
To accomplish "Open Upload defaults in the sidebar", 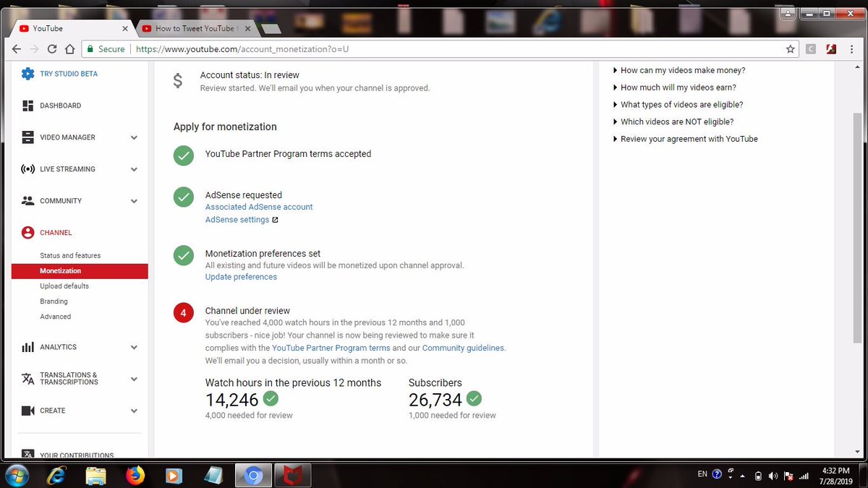I will (64, 286).
